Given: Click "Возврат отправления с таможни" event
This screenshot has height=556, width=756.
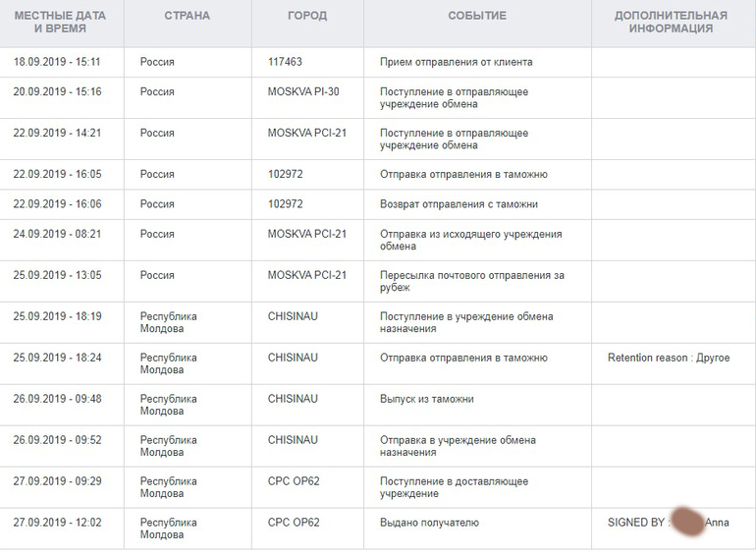Looking at the screenshot, I should 459,203.
